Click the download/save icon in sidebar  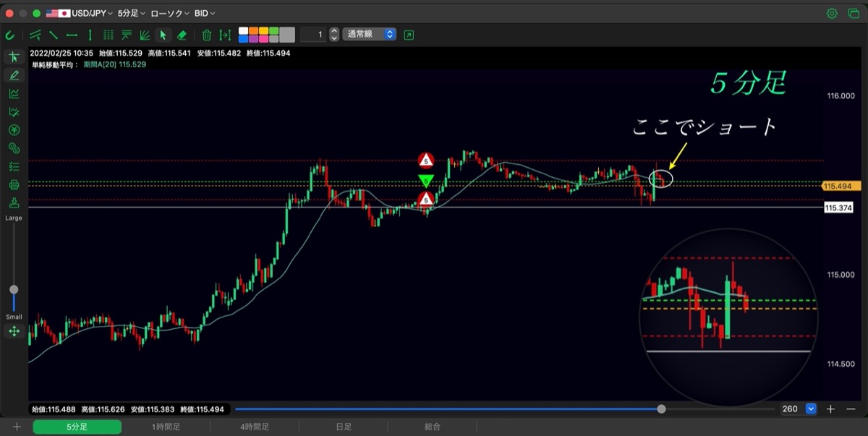[14, 202]
